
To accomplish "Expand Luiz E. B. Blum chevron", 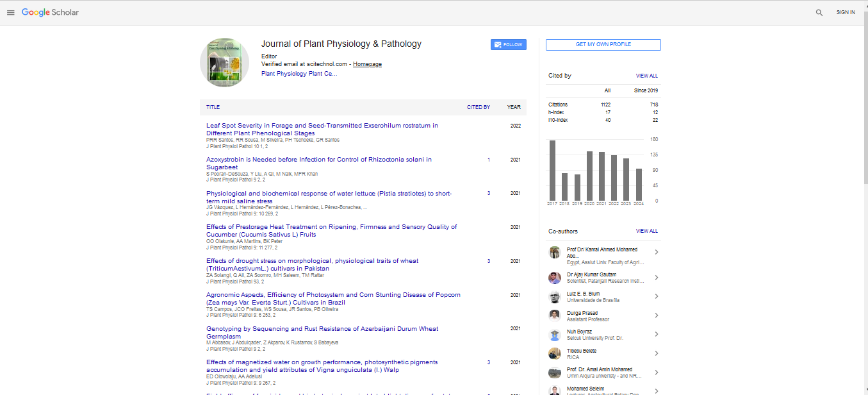I will click(656, 297).
